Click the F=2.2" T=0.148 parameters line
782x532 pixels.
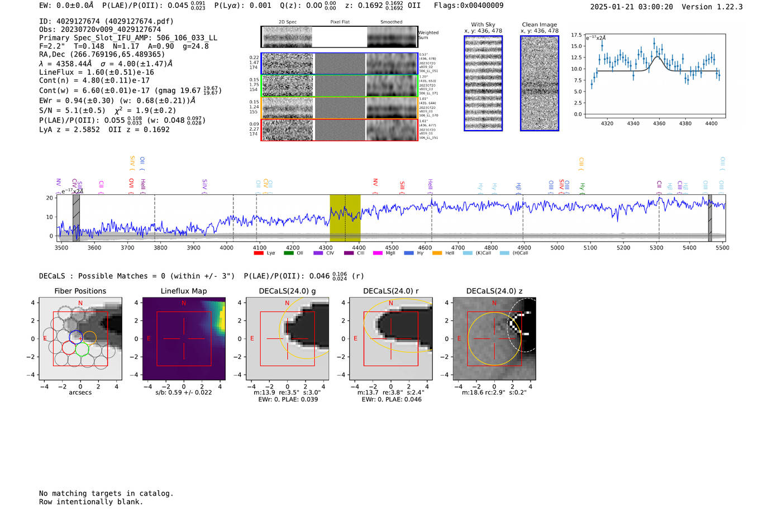coord(124,46)
